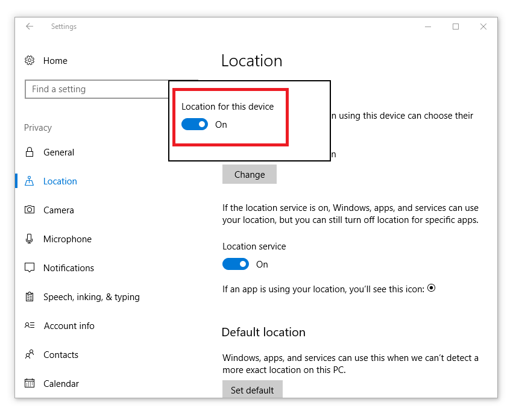Turn off the Location service toggle
This screenshot has height=420, width=519.
(x=236, y=264)
